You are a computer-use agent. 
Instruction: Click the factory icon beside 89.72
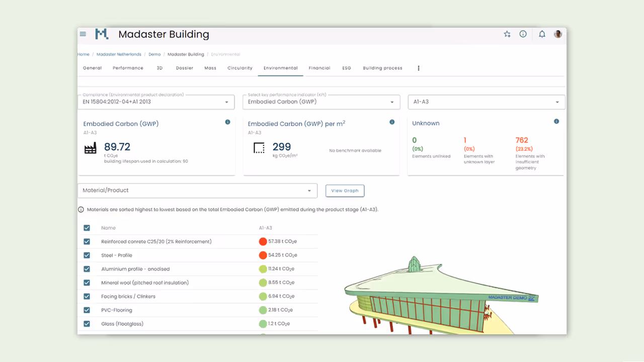[x=91, y=148]
